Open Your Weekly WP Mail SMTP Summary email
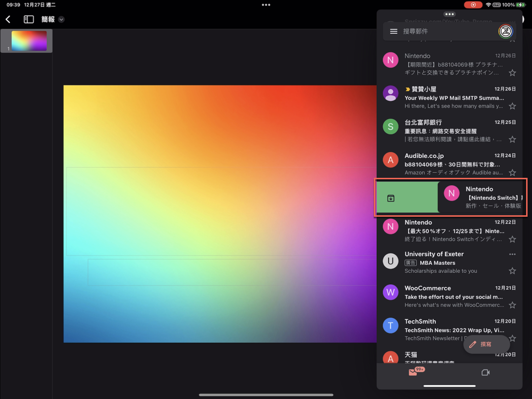Viewport: 532px width, 399px height. pyautogui.click(x=454, y=98)
